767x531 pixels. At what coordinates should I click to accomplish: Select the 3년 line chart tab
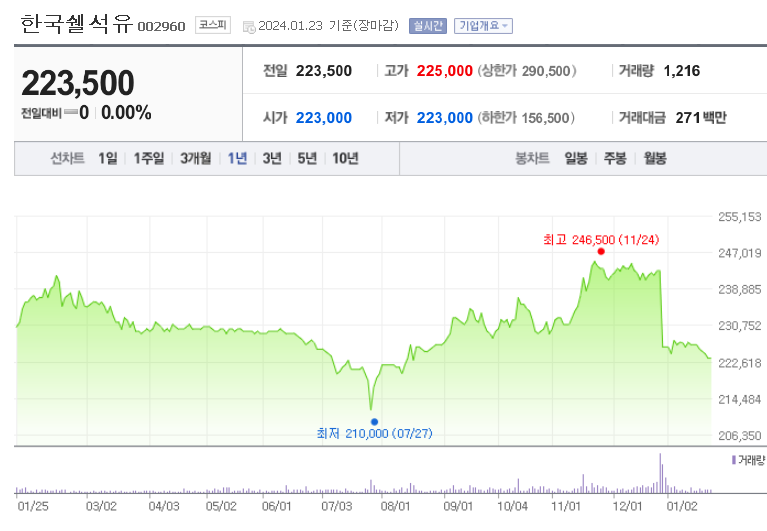tap(272, 158)
